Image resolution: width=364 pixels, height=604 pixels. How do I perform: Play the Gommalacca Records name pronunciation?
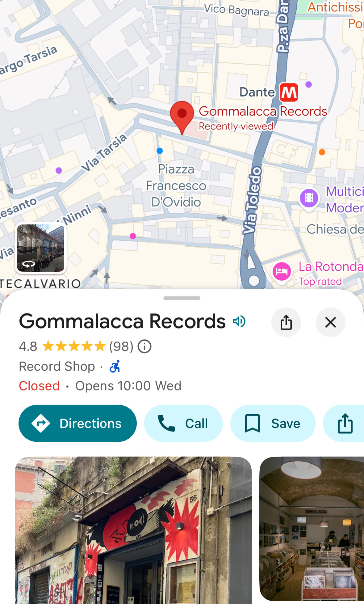point(239,321)
